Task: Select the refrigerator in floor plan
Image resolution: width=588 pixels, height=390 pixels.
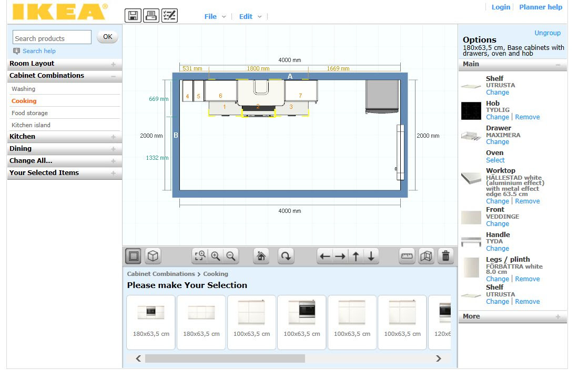Action: 382,96
